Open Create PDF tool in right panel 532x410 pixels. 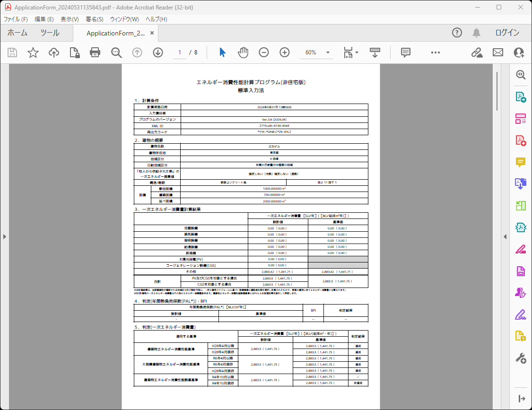tap(521, 140)
